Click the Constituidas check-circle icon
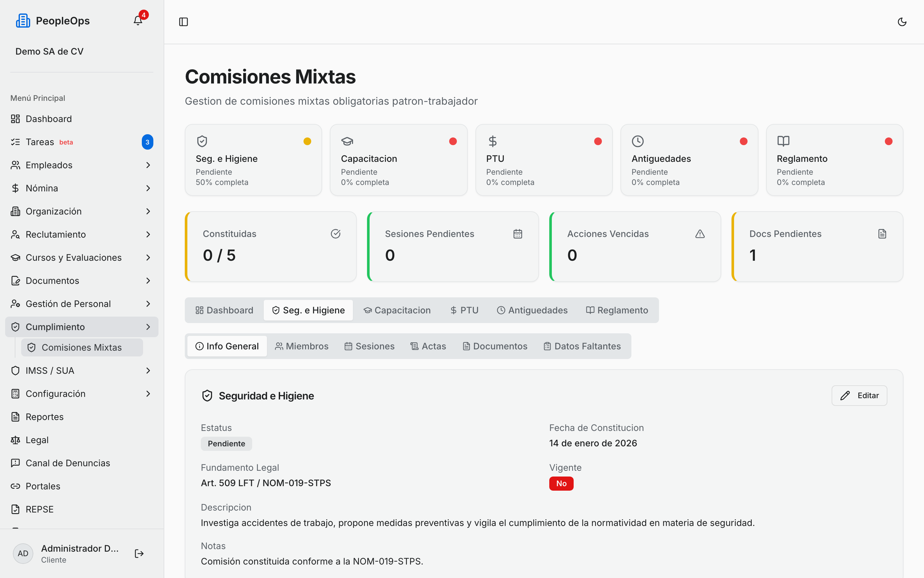The image size is (924, 578). point(336,233)
